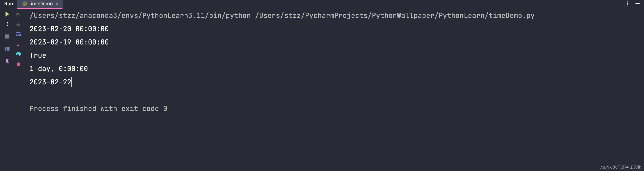Click the 'True' output line
Image resolution: width=644 pixels, height=171 pixels.
(x=38, y=55)
